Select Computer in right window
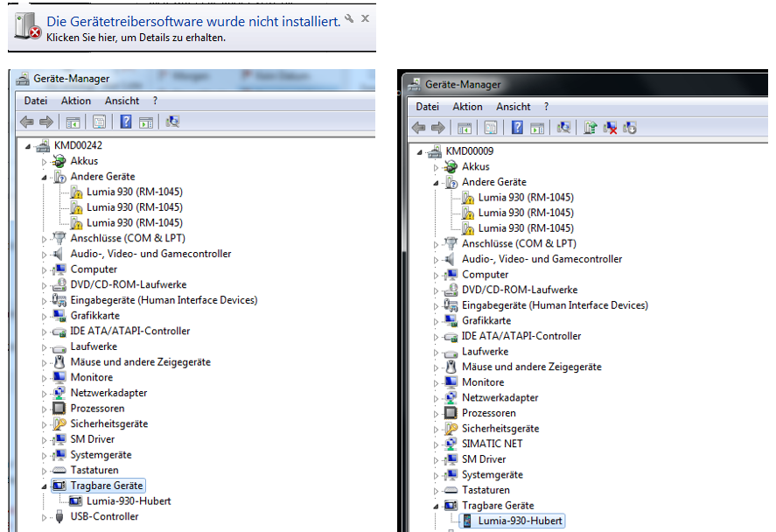The width and height of the screenshot is (776, 532). [485, 275]
